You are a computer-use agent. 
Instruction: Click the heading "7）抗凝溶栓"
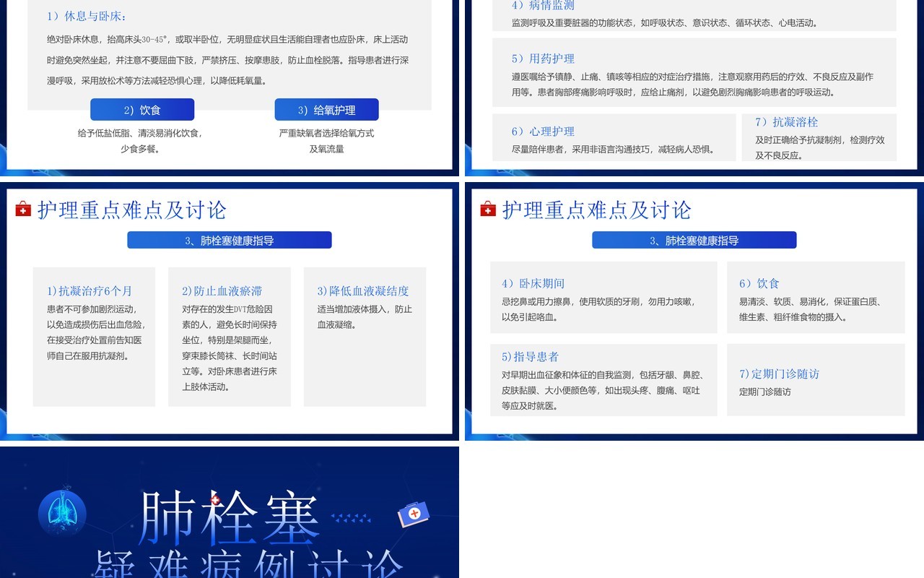(787, 122)
